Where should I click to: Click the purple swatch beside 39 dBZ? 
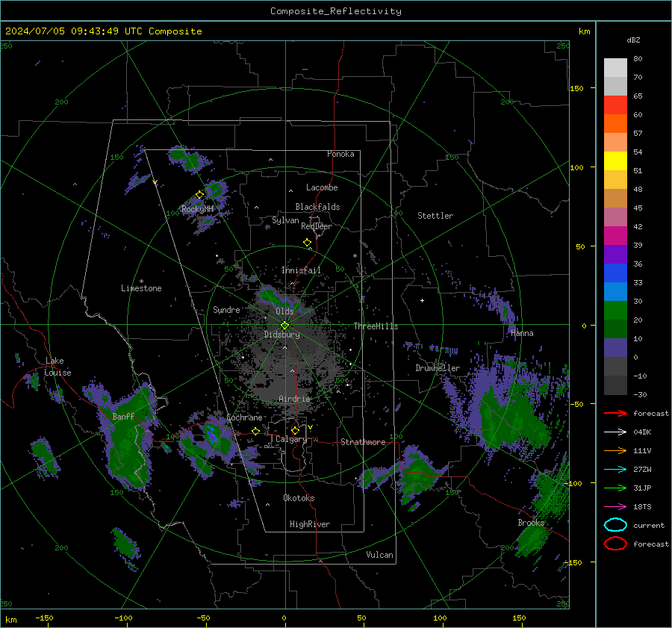coord(615,254)
